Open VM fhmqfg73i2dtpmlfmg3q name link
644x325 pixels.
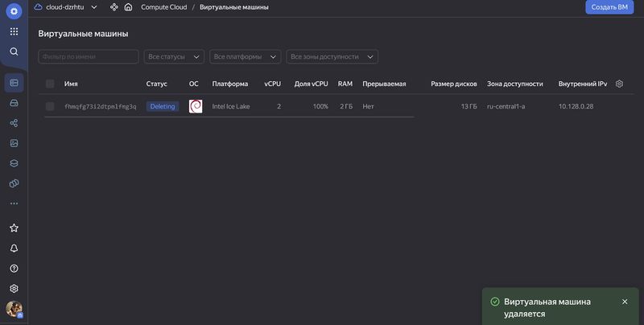pos(100,106)
